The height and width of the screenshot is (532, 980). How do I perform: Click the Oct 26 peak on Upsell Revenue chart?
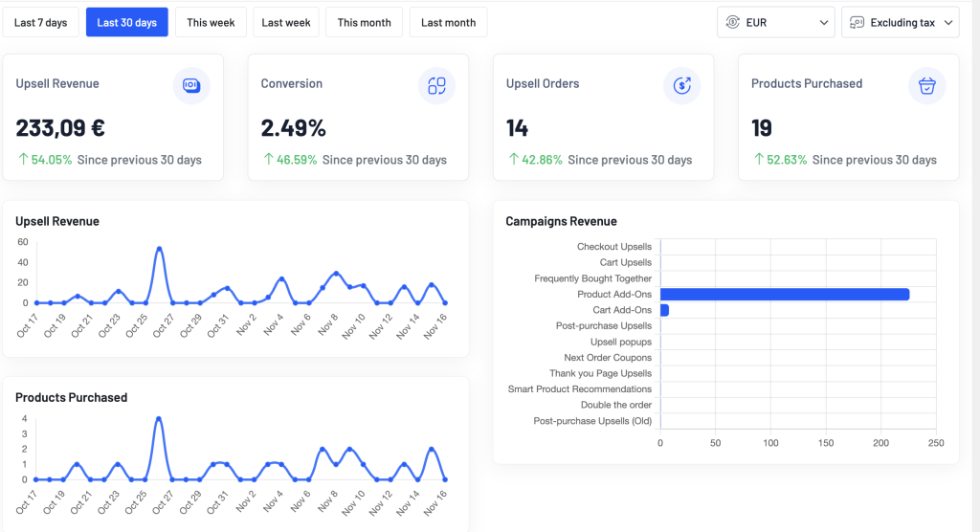(159, 249)
